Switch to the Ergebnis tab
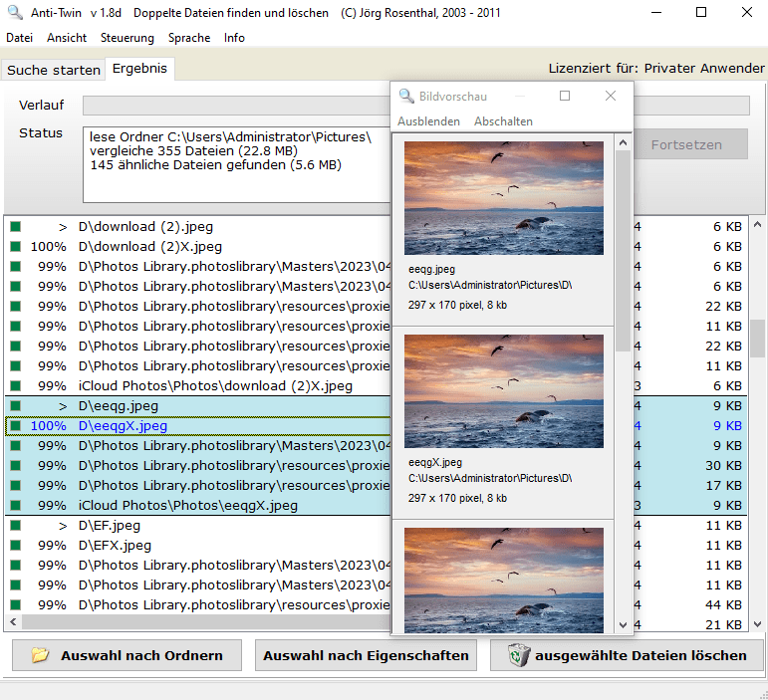This screenshot has height=700, width=768. coord(139,69)
